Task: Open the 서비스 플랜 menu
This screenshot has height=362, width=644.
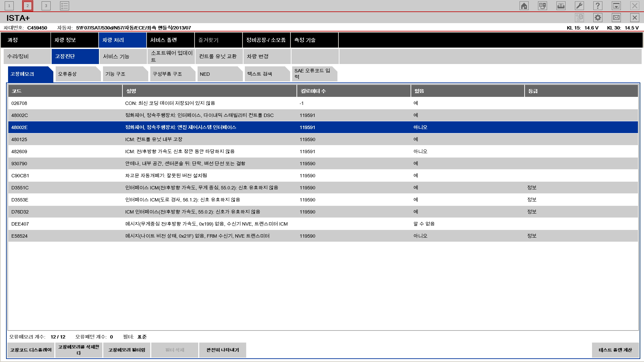Action: [x=170, y=40]
